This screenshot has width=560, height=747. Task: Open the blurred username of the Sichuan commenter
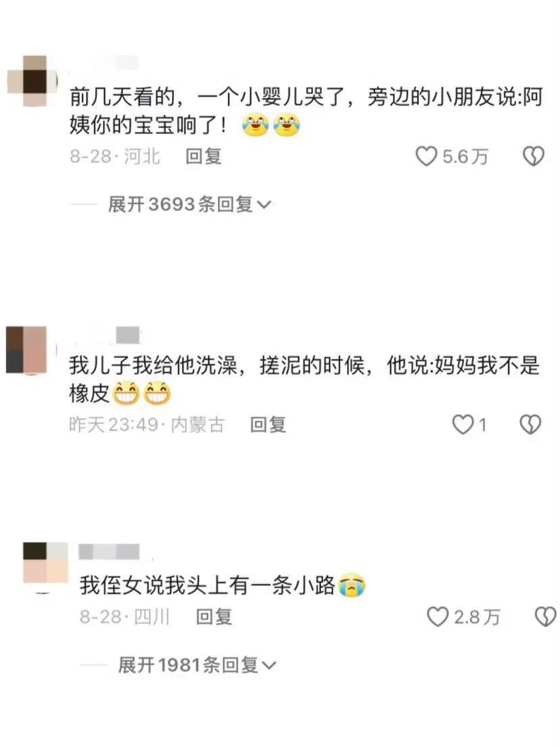(109, 551)
